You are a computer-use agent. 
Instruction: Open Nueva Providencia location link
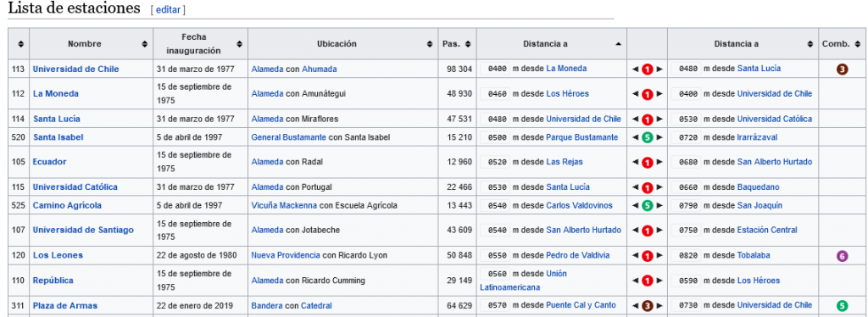[x=286, y=256]
